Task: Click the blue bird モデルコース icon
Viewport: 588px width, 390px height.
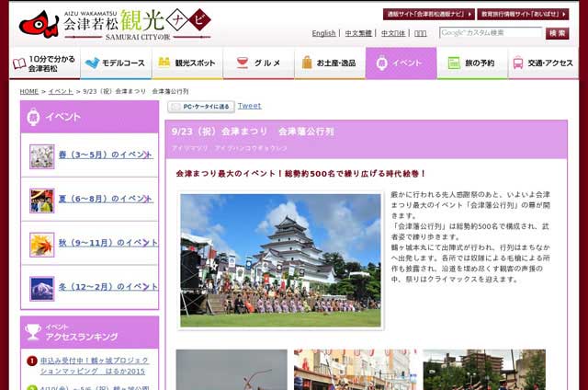Action: pos(92,63)
